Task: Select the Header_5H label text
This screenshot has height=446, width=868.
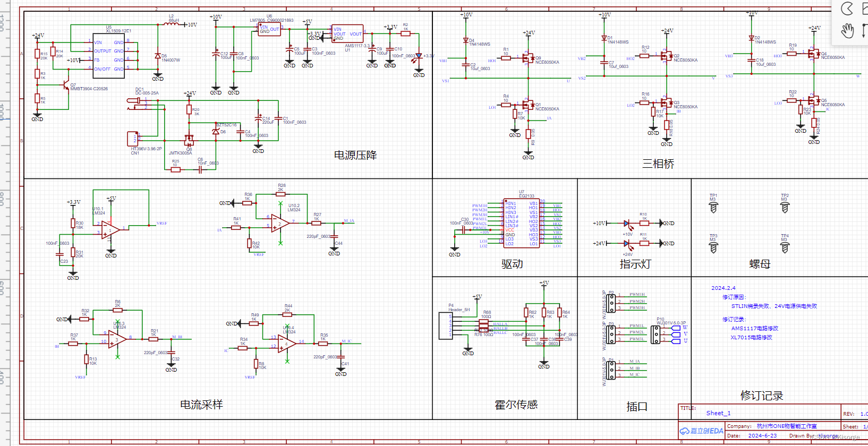Action: coord(459,310)
